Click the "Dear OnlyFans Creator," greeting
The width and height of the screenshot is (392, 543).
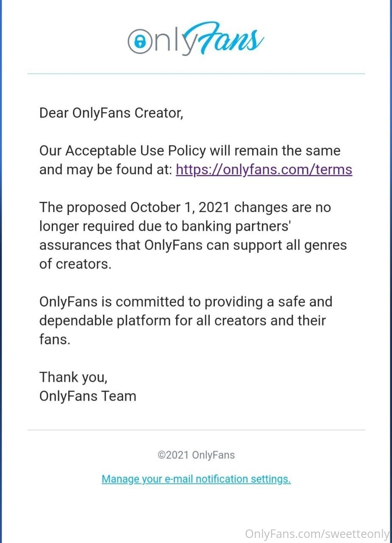(x=111, y=113)
